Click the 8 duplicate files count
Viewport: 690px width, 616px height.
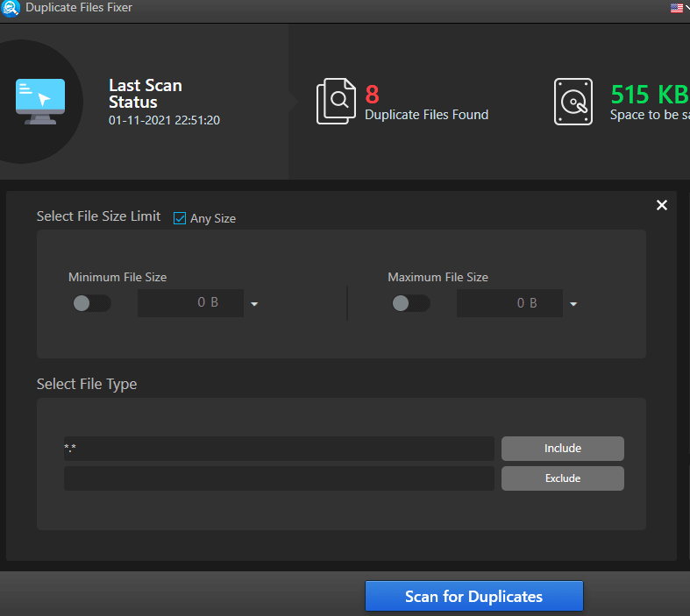click(373, 94)
